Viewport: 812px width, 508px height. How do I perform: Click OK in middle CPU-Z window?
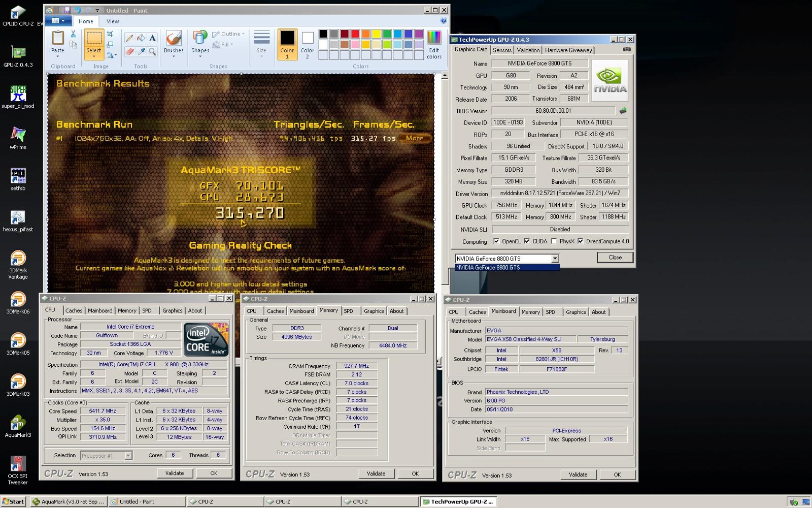[x=415, y=473]
